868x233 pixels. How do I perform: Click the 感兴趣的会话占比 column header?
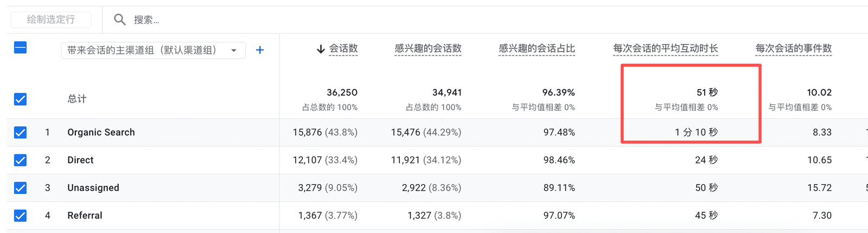point(537,48)
